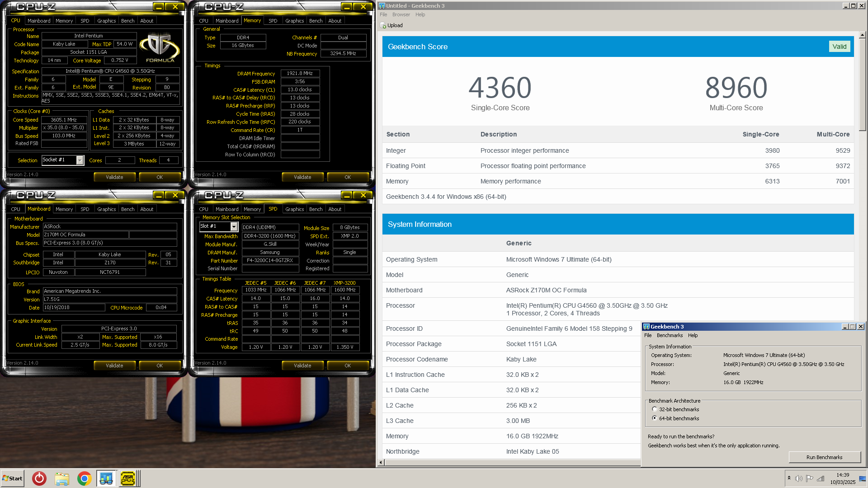The width and height of the screenshot is (868, 488).
Task: Click the Bus Speed 103.0 MHz value
Action: (64, 136)
